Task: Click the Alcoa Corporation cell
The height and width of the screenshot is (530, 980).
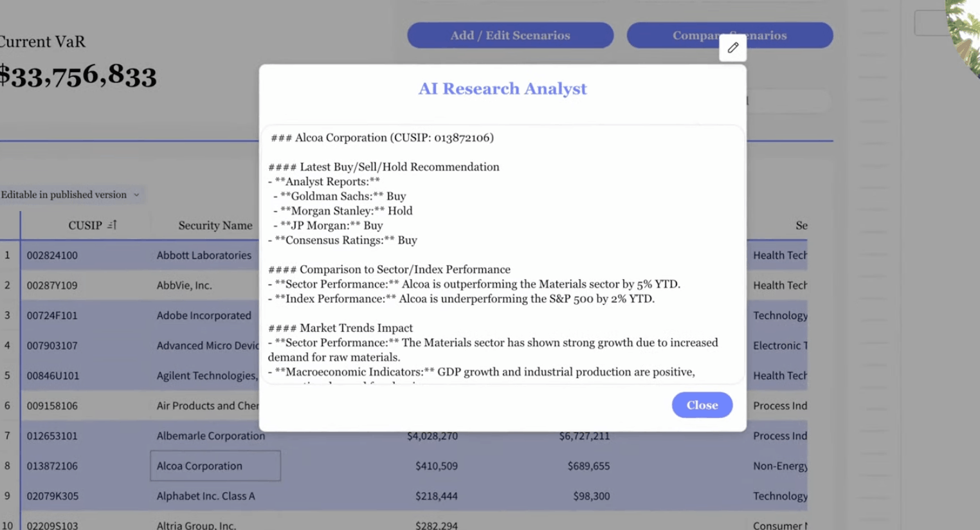Action: (x=215, y=466)
